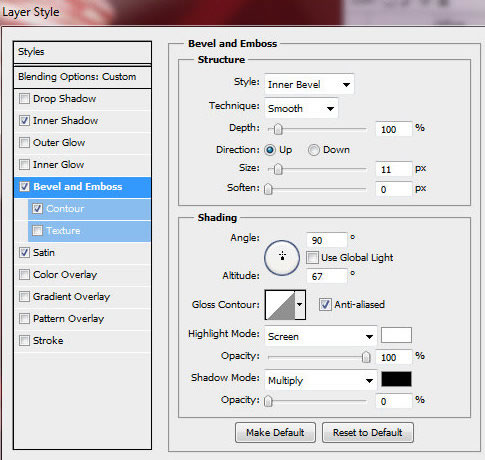Select the Down direction radio button
Viewport: 485px width, 460px height.
coord(314,150)
